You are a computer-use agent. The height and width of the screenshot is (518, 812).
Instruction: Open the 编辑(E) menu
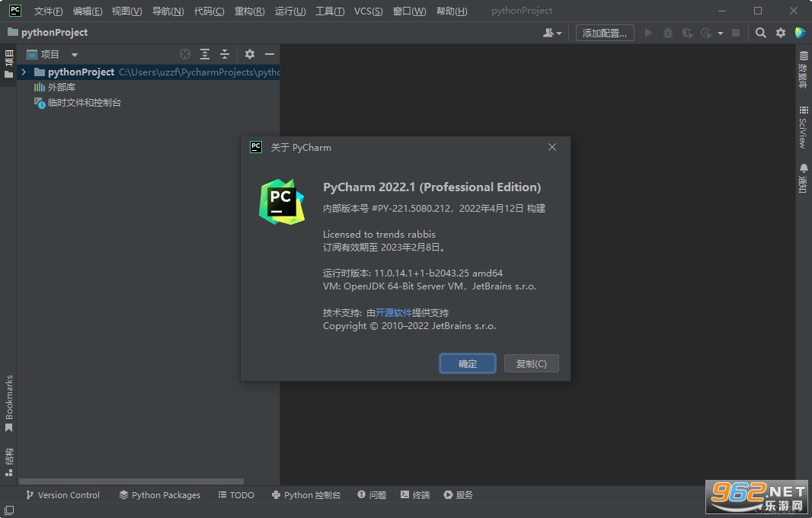coord(88,11)
